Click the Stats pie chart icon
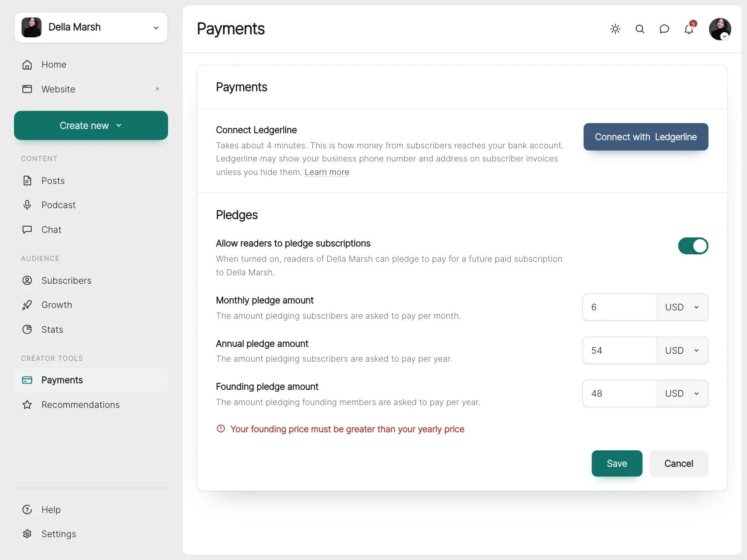747x560 pixels. coord(27,329)
